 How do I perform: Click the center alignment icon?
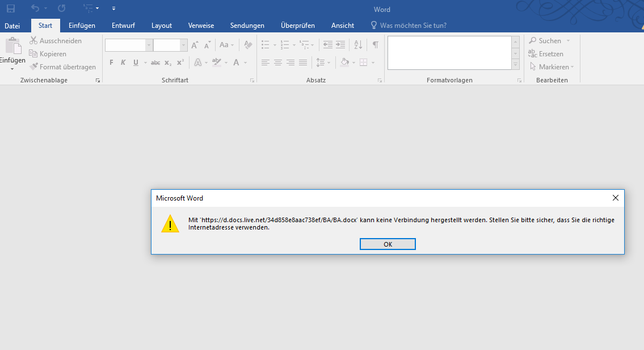click(278, 63)
